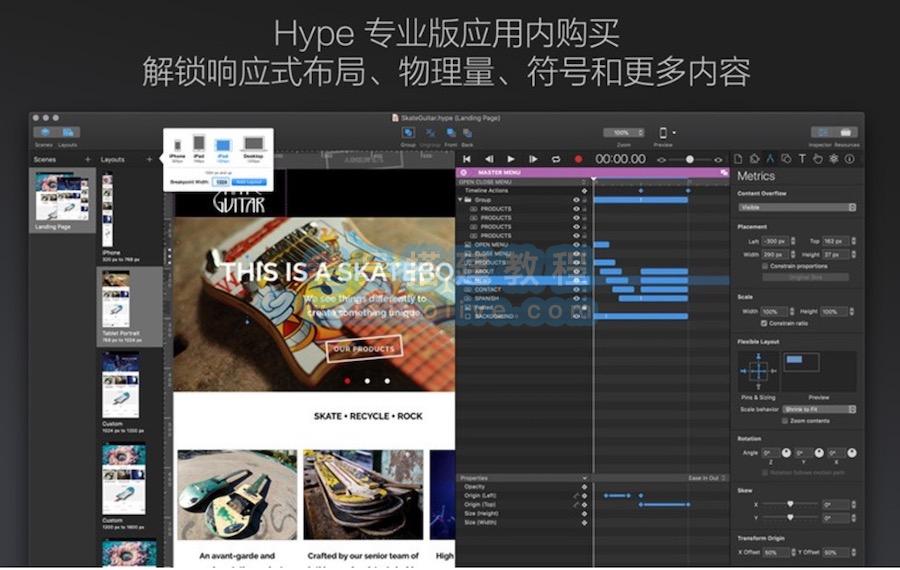900x570 pixels.
Task: Select the Desktop device in the layout popover
Action: pos(253,146)
